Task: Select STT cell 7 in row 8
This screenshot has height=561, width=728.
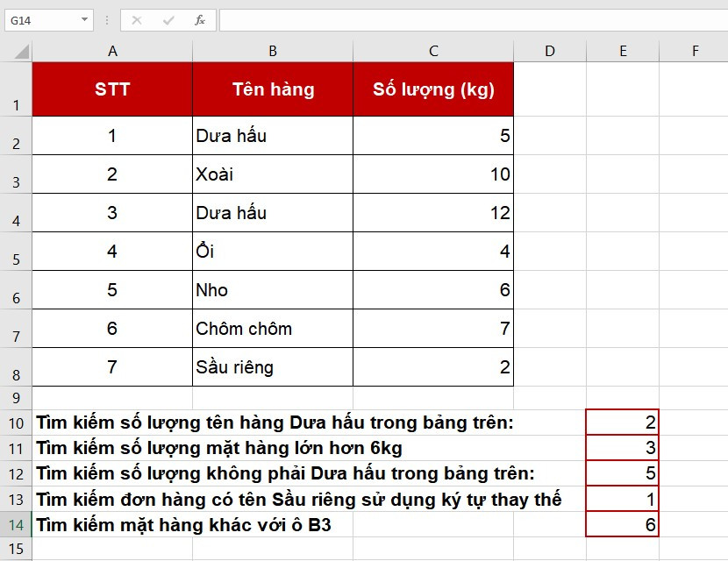Action: pyautogui.click(x=112, y=366)
